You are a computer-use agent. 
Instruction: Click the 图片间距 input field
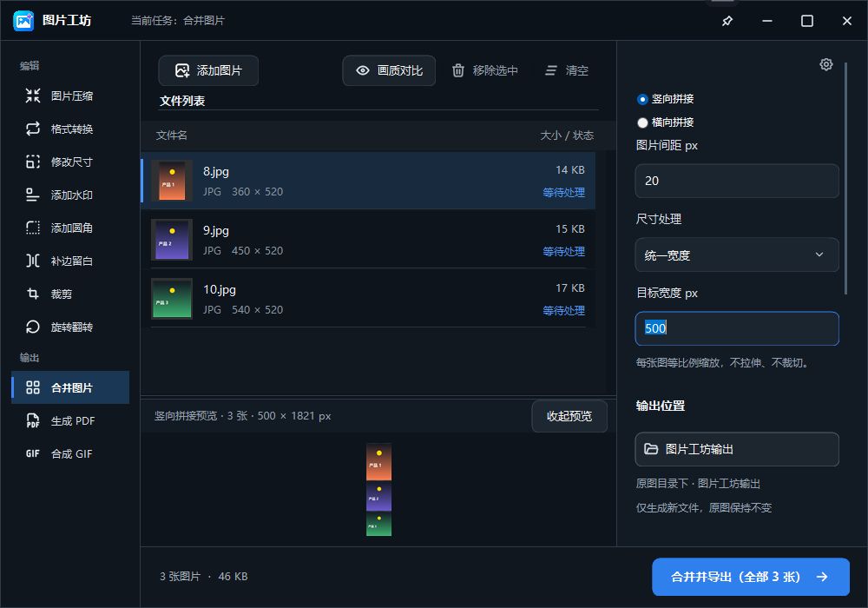[x=737, y=181]
